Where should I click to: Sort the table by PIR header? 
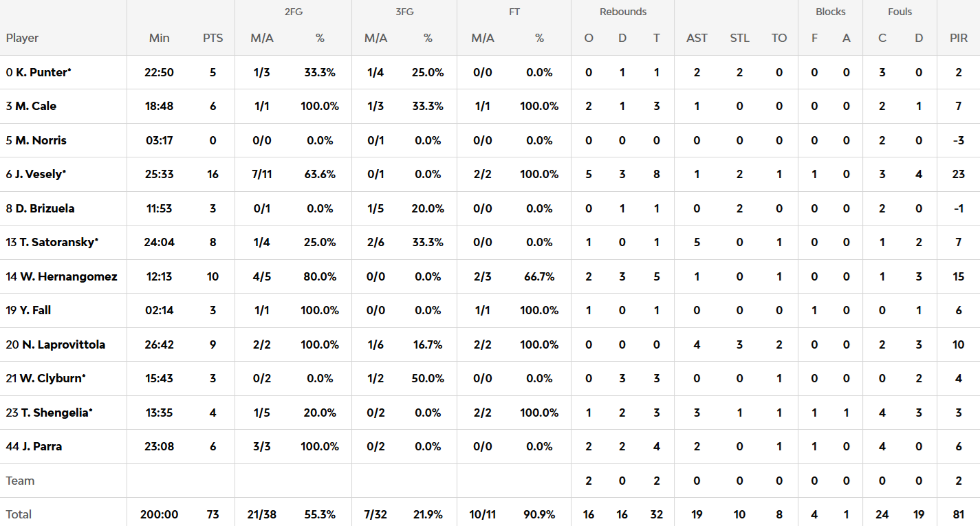point(959,38)
